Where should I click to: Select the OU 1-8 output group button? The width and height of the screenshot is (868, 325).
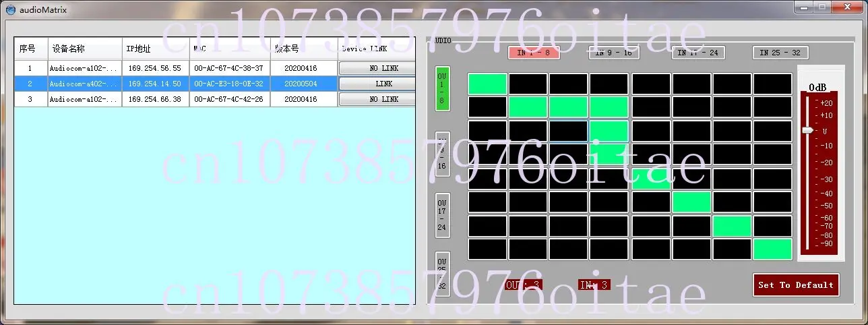pos(442,88)
